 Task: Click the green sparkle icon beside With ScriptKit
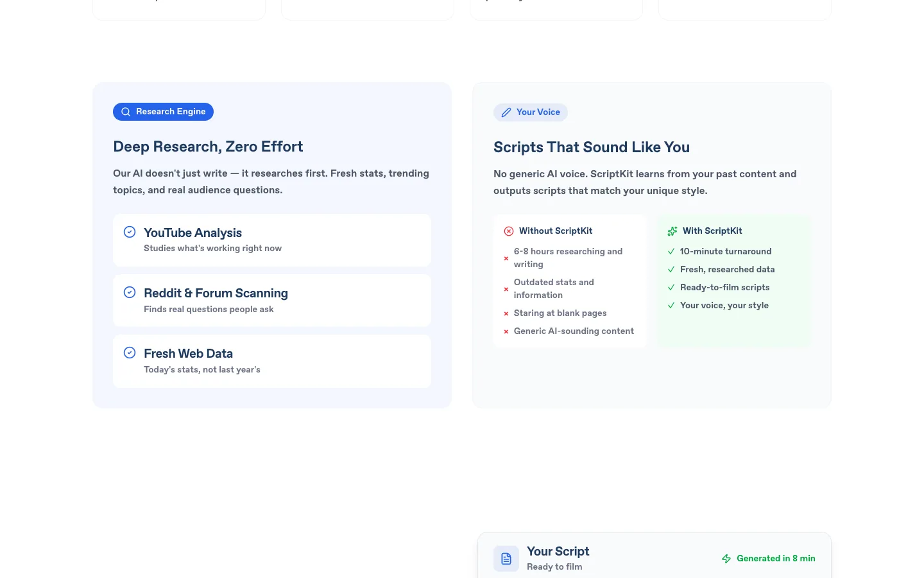point(672,231)
